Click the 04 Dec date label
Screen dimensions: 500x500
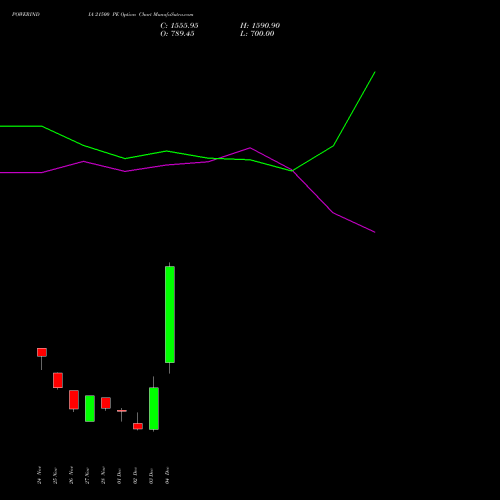click(x=167, y=475)
